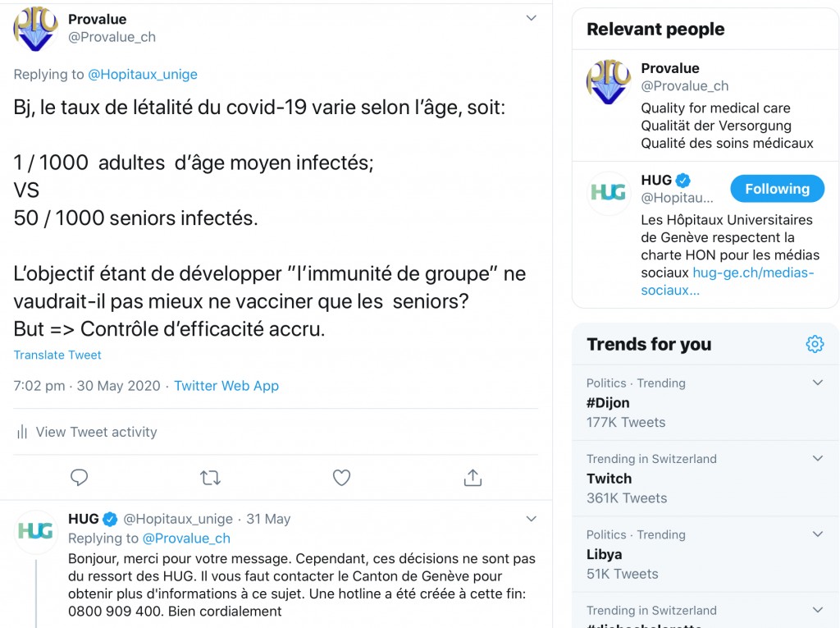Expand options for #Dijon trend
The image size is (840, 628).
(818, 383)
